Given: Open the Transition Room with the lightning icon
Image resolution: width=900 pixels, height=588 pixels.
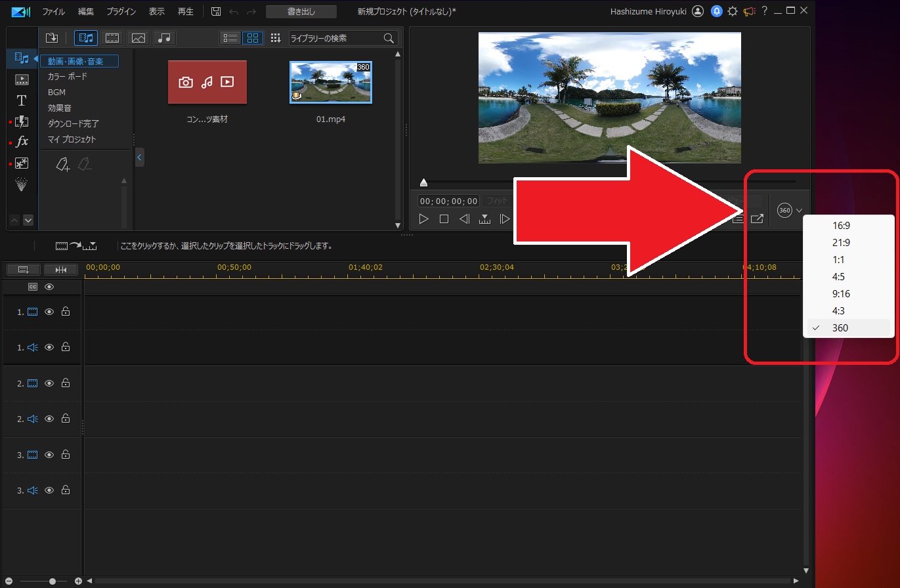Looking at the screenshot, I should point(22,121).
